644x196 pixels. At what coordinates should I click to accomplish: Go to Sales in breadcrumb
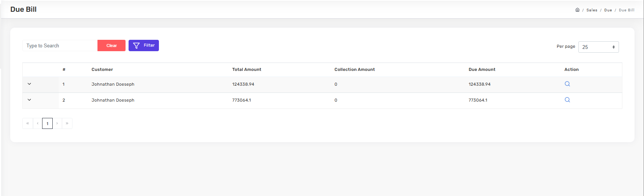[x=592, y=10]
